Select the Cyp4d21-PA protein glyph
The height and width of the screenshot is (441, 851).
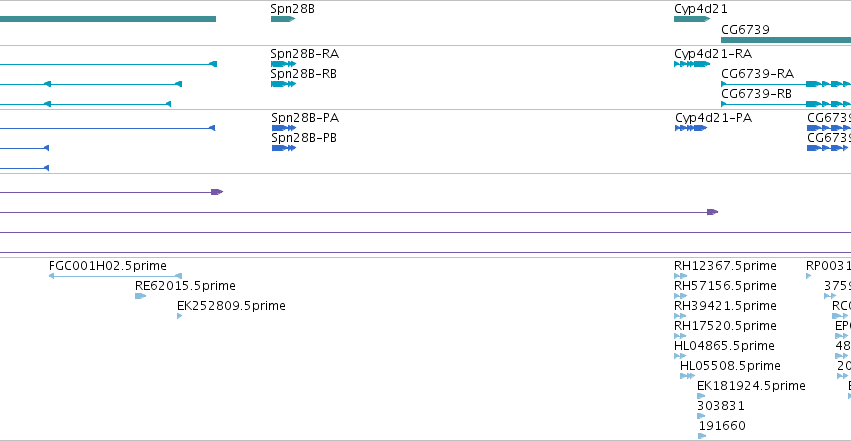[x=691, y=128]
